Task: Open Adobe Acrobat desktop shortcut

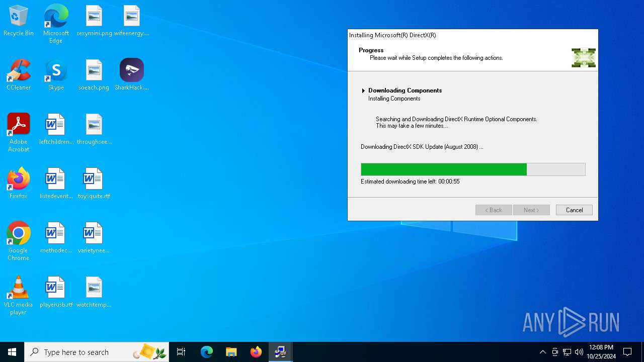Action: click(x=19, y=132)
